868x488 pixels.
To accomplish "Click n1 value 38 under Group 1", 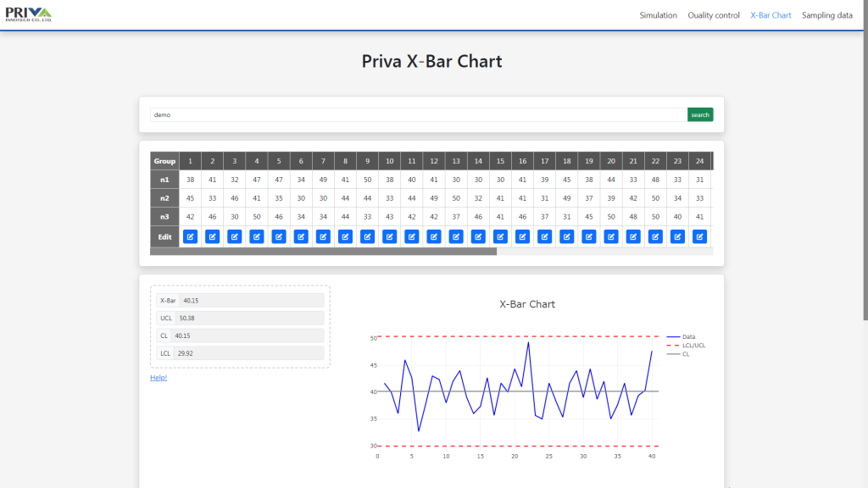I will click(x=190, y=180).
